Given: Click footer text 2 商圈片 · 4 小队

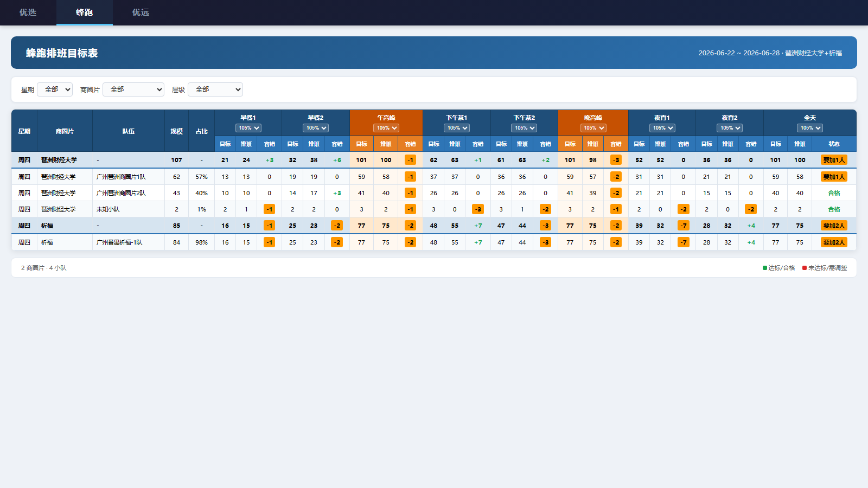Looking at the screenshot, I should (x=44, y=268).
